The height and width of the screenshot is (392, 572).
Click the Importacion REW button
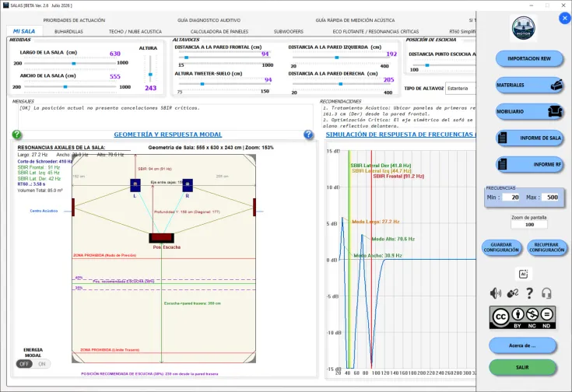(529, 58)
